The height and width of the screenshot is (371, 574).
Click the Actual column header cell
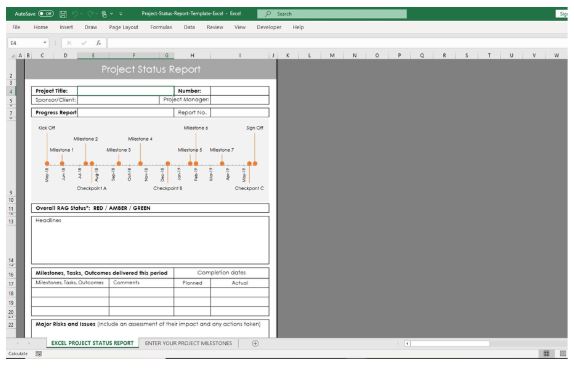pos(240,283)
